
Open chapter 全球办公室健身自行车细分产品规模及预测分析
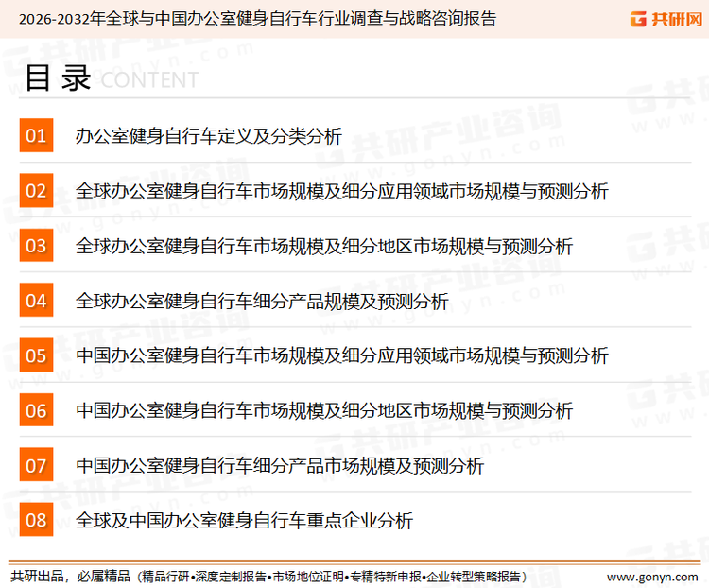[x=262, y=301]
